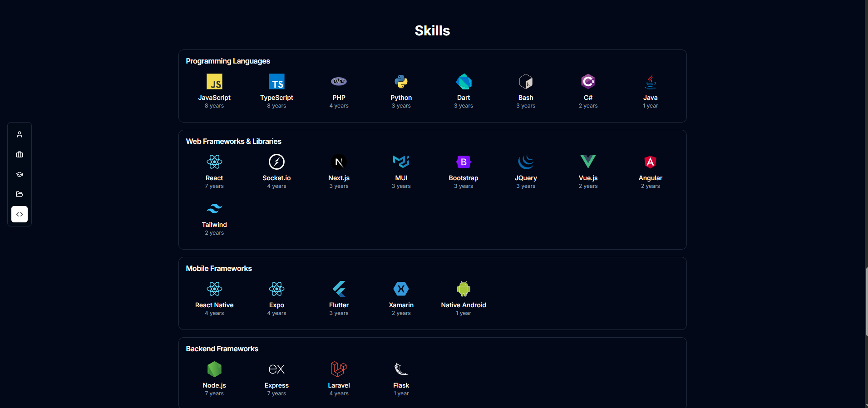Click the Next.js N logo icon

339,162
